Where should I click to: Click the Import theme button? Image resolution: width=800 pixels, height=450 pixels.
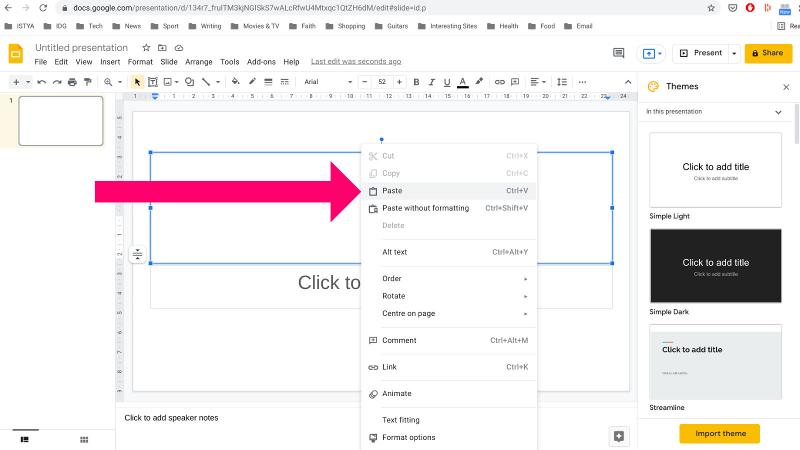pyautogui.click(x=720, y=434)
